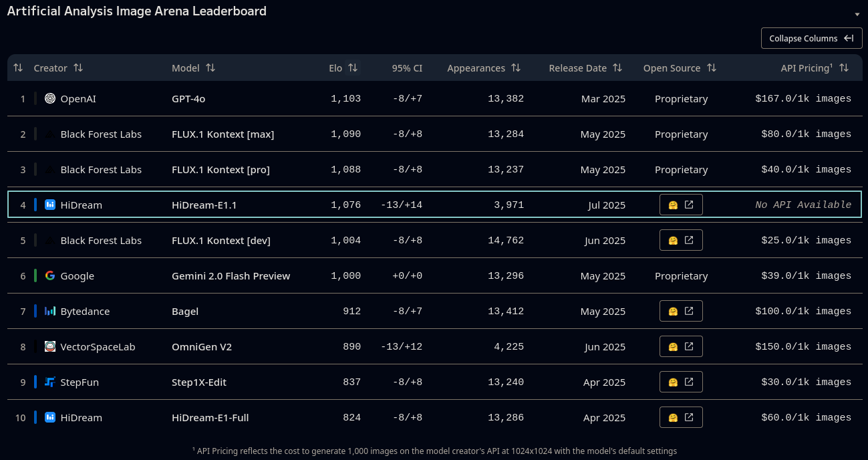Click the Proprietary label in the GPT-4o row

click(681, 99)
